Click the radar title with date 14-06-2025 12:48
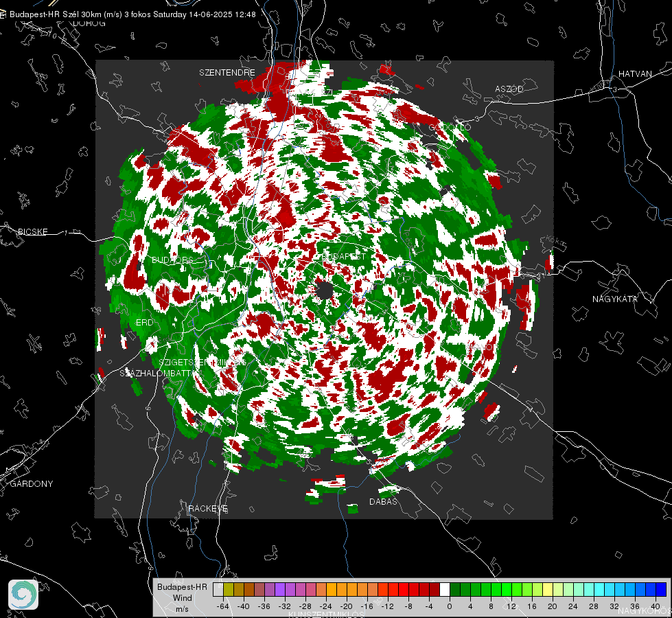Image resolution: width=672 pixels, height=618 pixels. 132,14
